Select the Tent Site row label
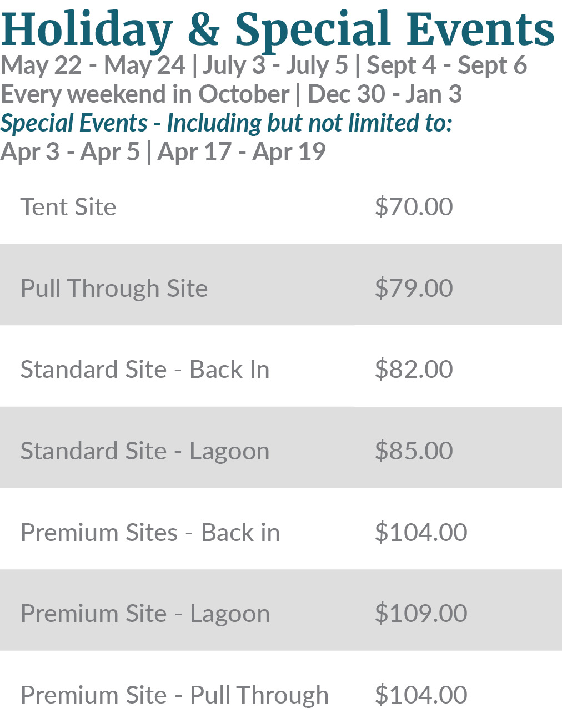This screenshot has height=728, width=562. click(x=68, y=207)
